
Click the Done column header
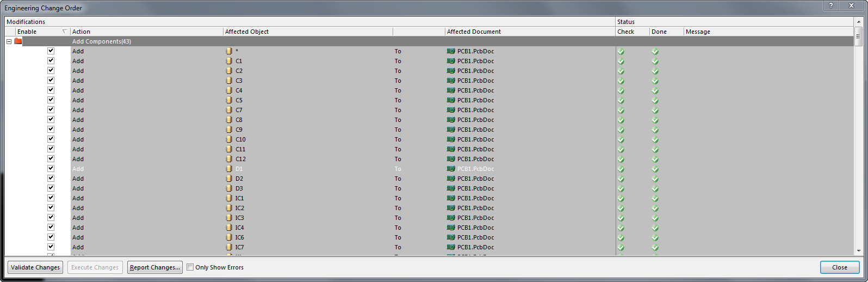[667, 32]
